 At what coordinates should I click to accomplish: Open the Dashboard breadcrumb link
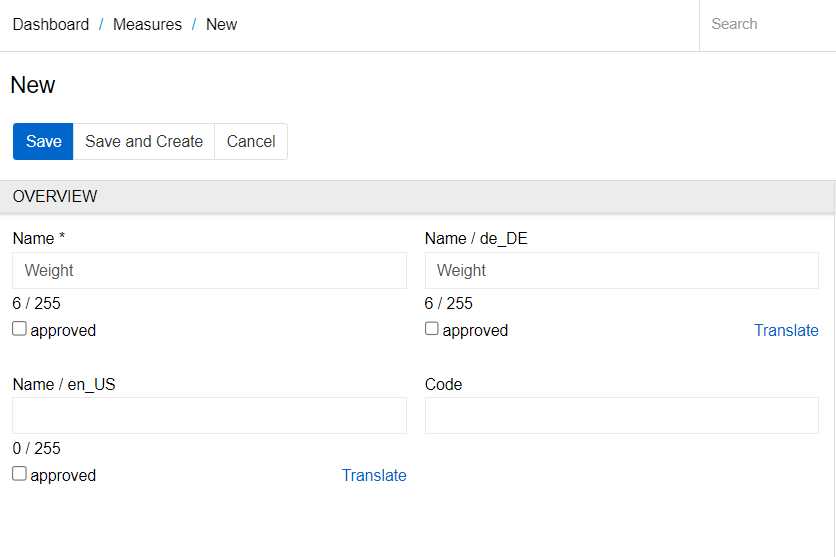(51, 25)
